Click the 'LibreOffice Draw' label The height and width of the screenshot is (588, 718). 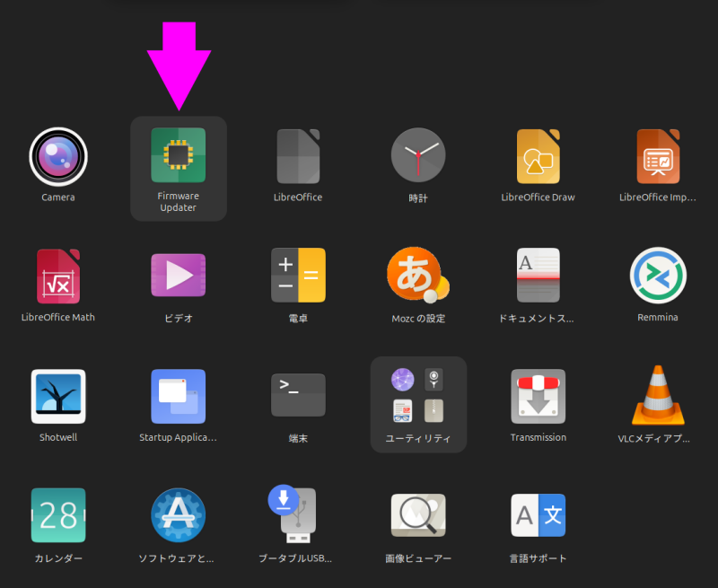(x=538, y=197)
